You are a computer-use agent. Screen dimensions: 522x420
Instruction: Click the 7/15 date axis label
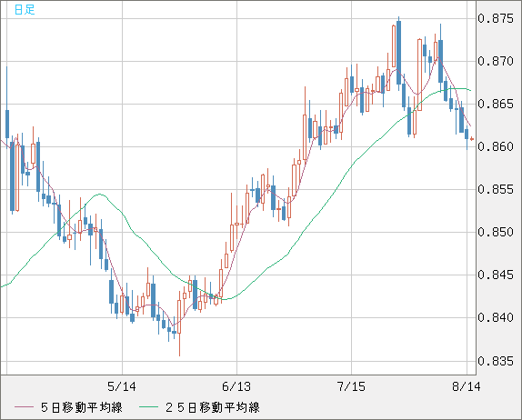point(351,386)
